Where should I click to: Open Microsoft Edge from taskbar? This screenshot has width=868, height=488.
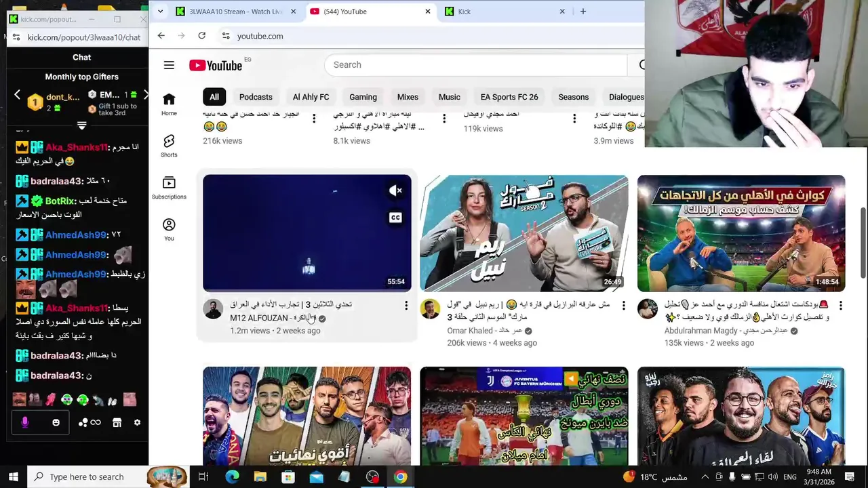click(x=232, y=476)
